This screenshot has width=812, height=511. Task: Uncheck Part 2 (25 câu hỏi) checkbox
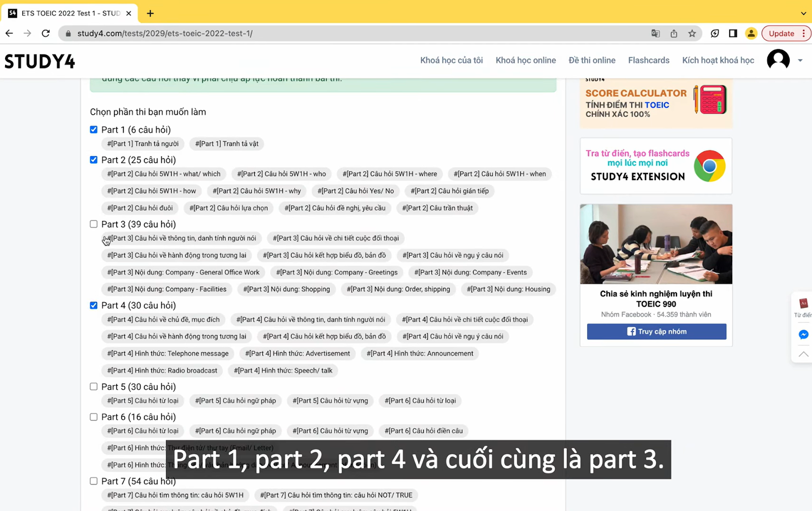click(x=94, y=160)
